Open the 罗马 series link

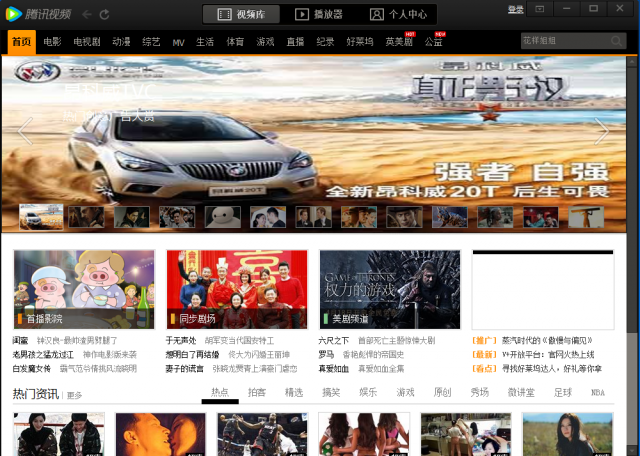click(326, 355)
